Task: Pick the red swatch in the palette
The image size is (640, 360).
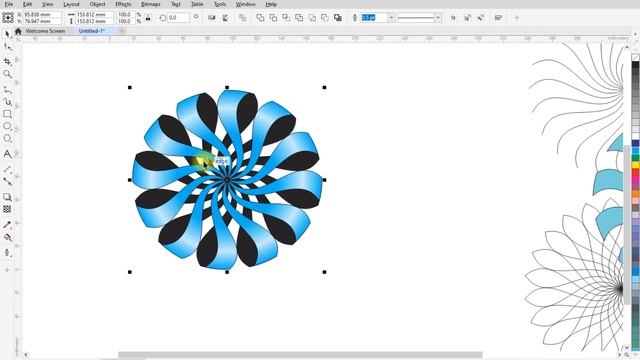Action: [636, 173]
